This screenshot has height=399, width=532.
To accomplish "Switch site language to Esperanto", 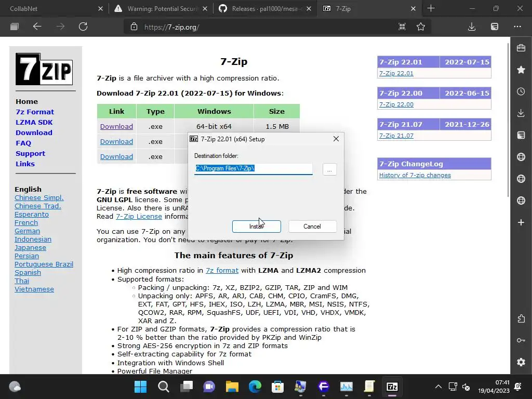I will [32, 215].
